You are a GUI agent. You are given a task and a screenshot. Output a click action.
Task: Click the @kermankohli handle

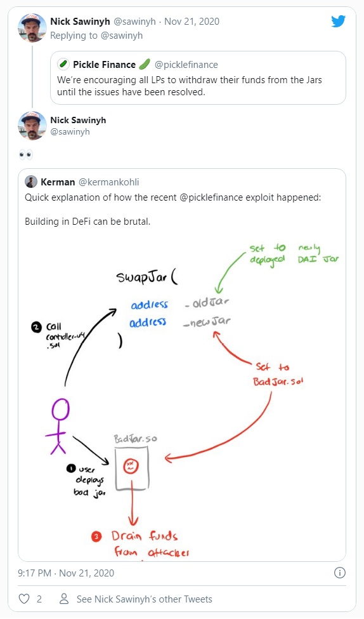tap(109, 182)
